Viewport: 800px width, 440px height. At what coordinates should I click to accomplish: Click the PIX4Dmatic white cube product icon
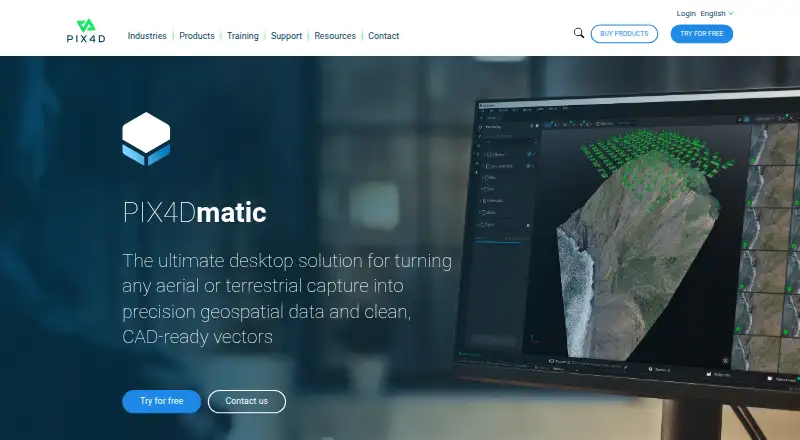(146, 139)
